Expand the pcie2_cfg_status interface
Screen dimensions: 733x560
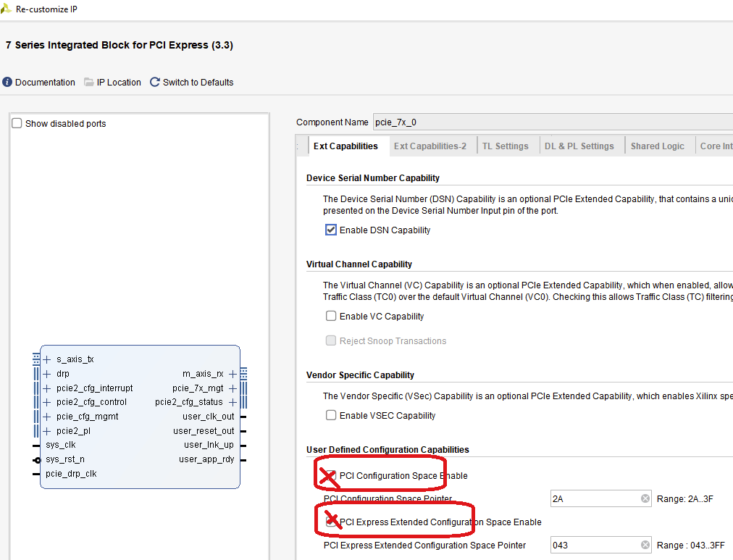pos(233,403)
